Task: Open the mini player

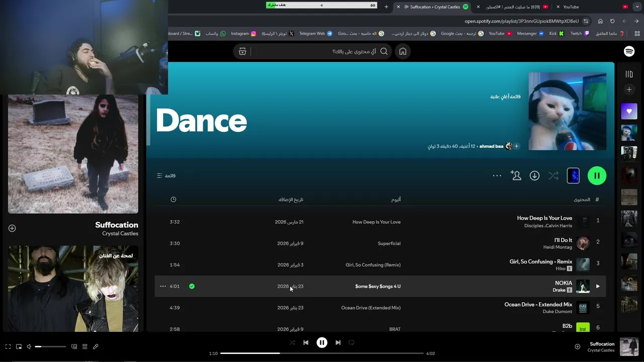Action: pos(19,346)
